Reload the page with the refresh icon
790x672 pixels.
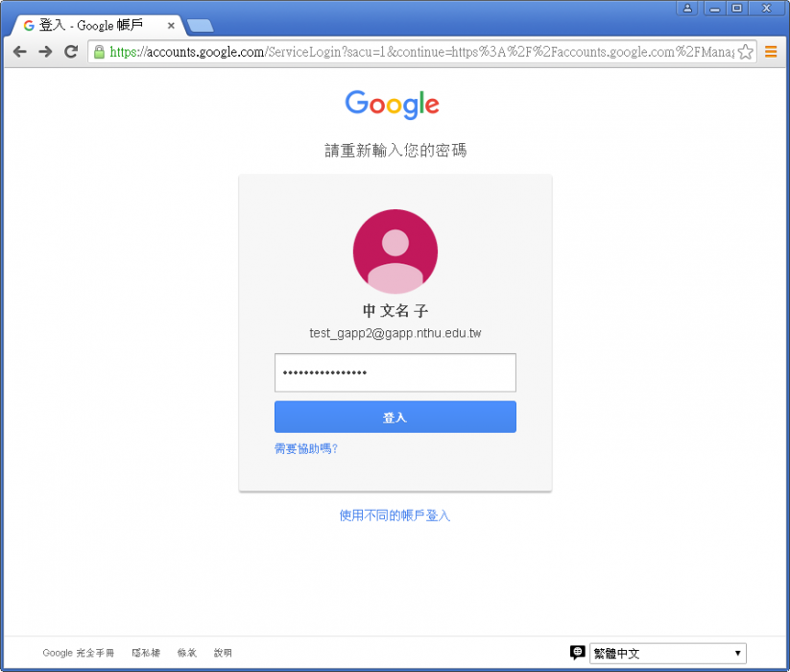pyautogui.click(x=71, y=52)
